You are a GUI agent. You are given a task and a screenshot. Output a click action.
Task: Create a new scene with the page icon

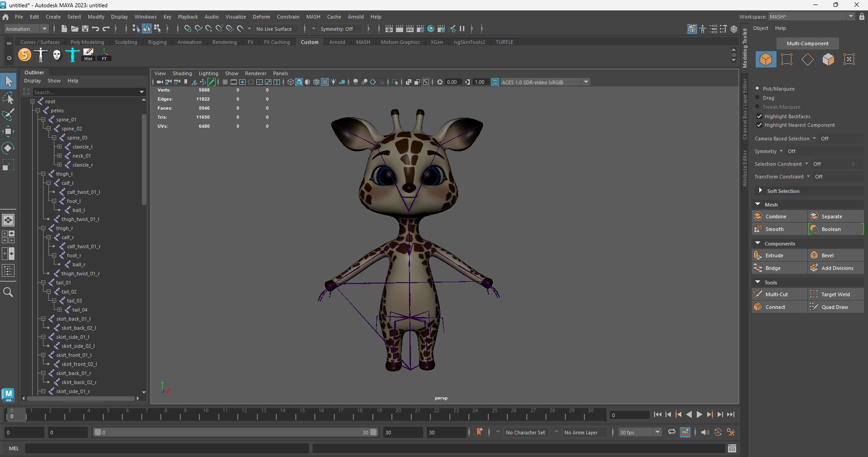point(64,29)
